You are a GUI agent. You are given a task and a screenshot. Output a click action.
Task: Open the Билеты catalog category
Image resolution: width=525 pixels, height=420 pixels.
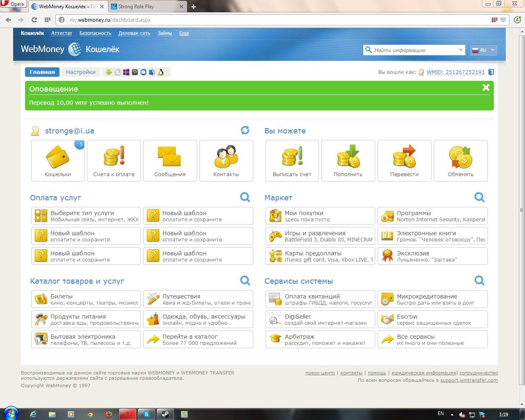(86, 299)
